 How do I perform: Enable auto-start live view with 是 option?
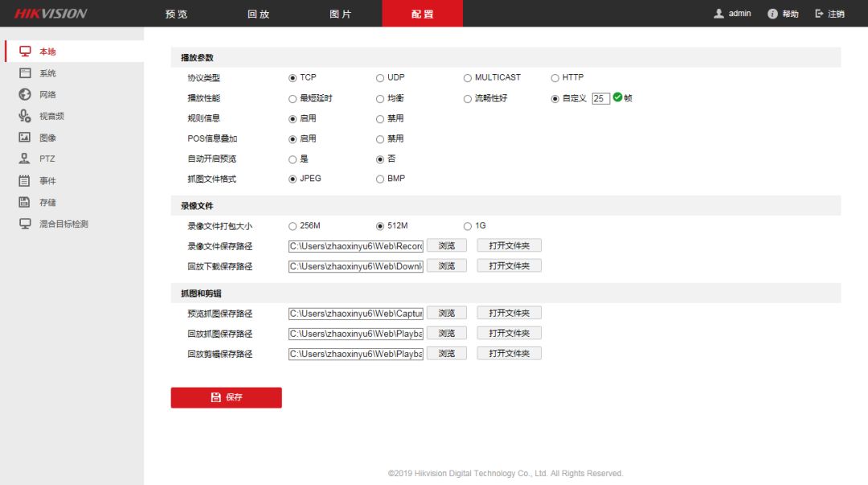click(293, 159)
